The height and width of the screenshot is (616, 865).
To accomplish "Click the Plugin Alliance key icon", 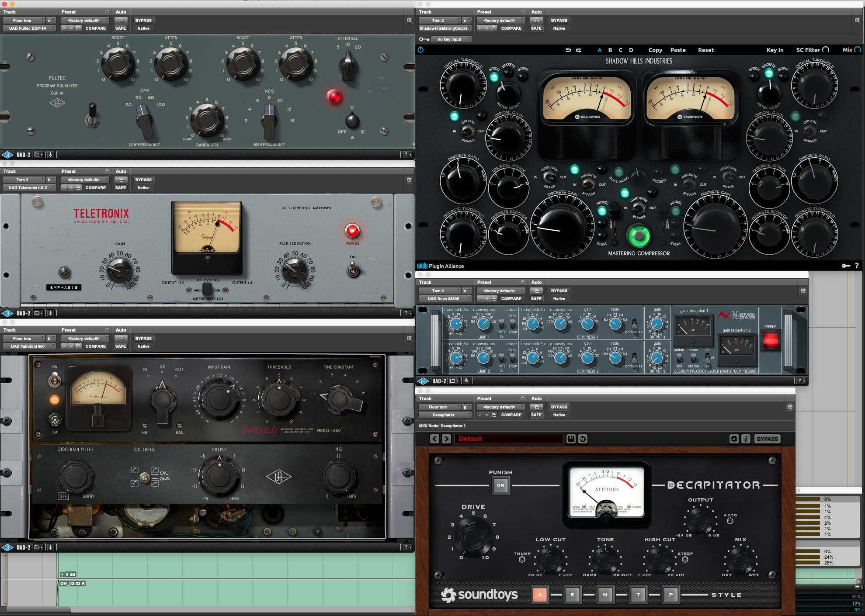I will tap(846, 266).
